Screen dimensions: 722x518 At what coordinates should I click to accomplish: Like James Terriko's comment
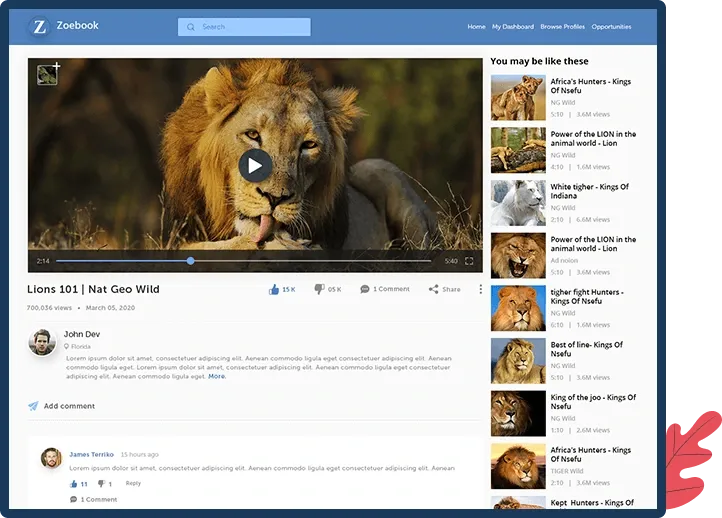pos(74,483)
